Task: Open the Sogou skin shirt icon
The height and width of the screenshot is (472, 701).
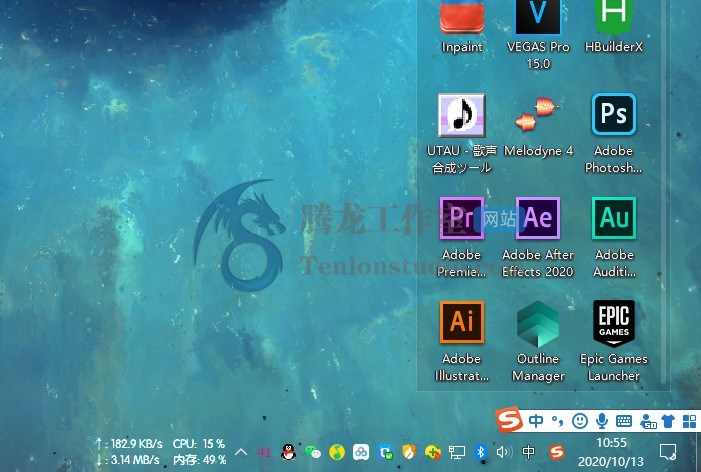Action: [x=668, y=421]
